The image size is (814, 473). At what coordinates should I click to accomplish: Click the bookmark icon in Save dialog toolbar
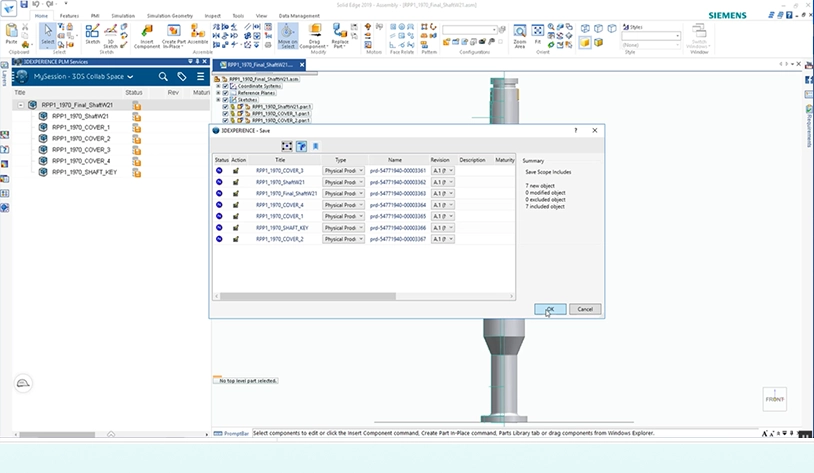coord(315,146)
